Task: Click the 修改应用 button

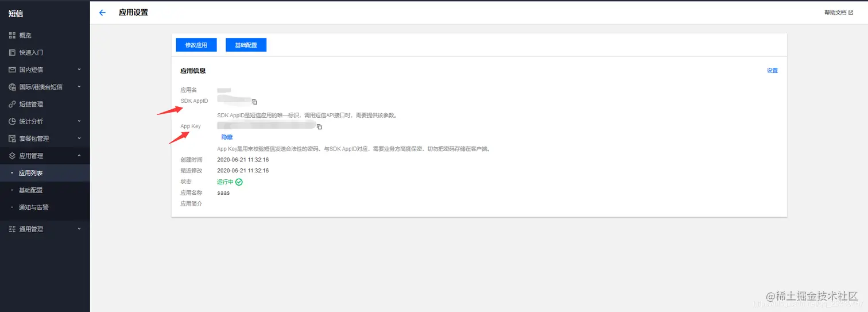Action: [x=196, y=45]
